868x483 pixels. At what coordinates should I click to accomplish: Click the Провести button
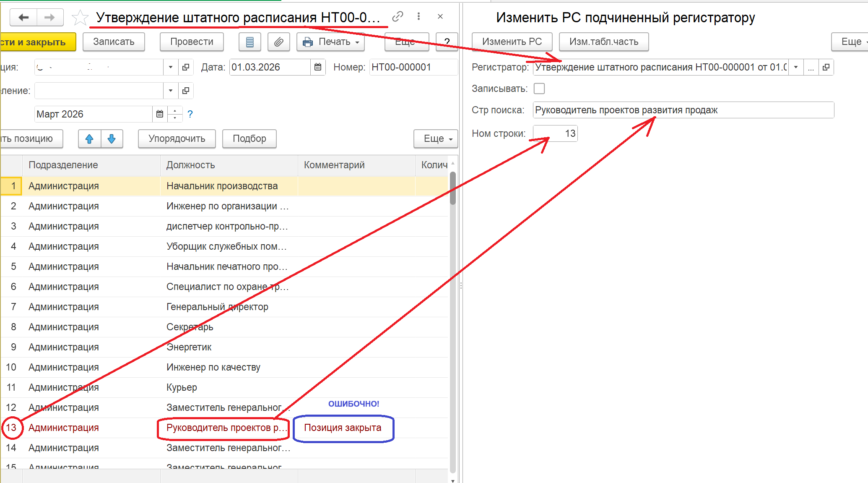(x=192, y=42)
